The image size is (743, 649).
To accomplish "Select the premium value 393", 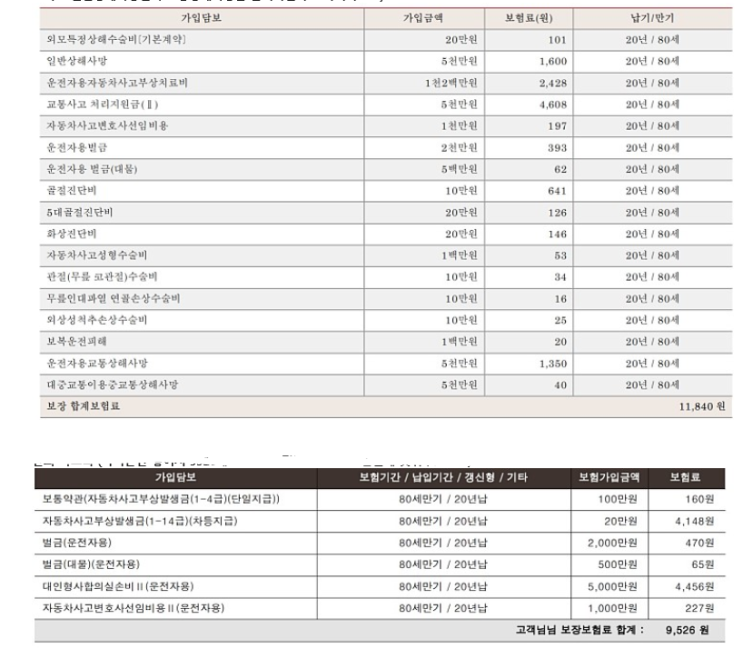I will (x=557, y=148).
